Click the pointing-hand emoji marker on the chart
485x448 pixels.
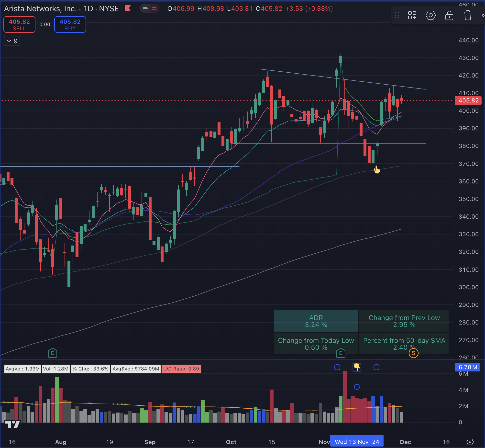coord(376,169)
